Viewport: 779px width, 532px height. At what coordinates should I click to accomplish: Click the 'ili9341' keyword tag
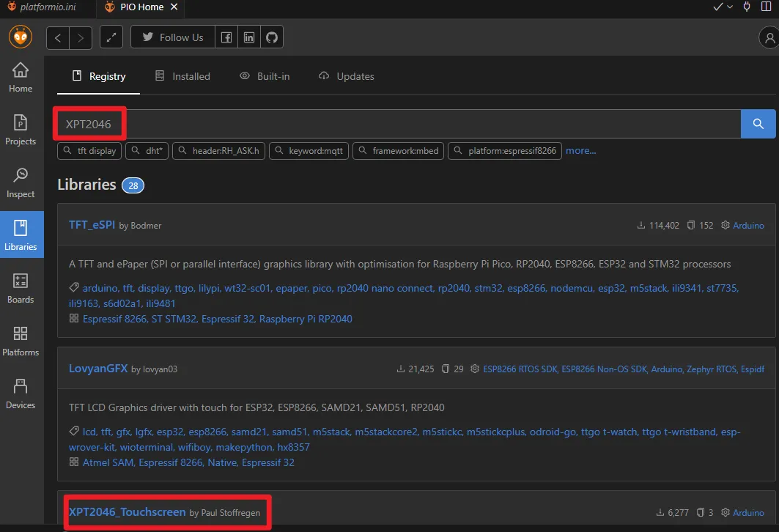(687, 288)
